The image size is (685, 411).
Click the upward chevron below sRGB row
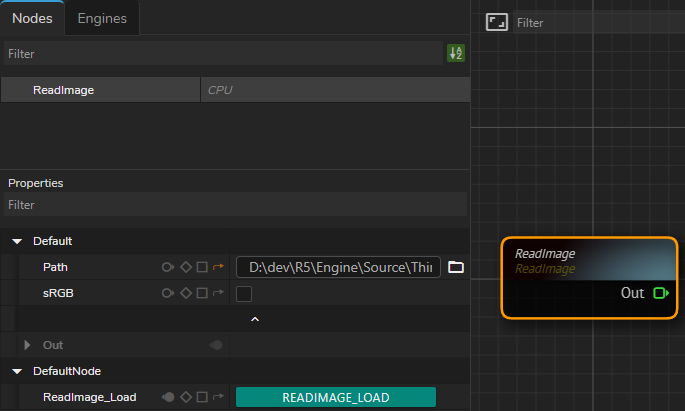[x=254, y=319]
